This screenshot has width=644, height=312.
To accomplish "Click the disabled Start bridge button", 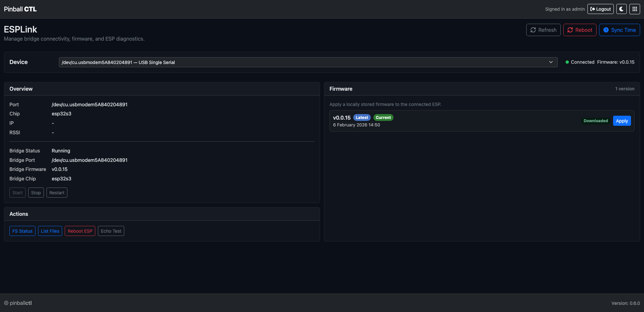I will tap(18, 193).
